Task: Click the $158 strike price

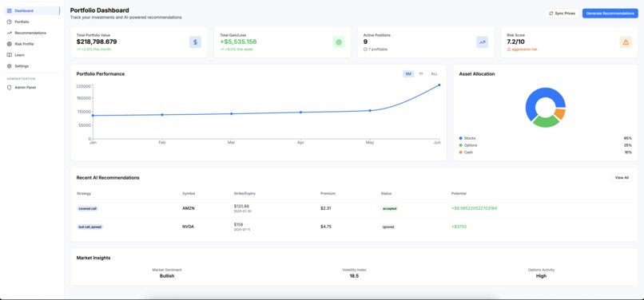Action: point(238,224)
